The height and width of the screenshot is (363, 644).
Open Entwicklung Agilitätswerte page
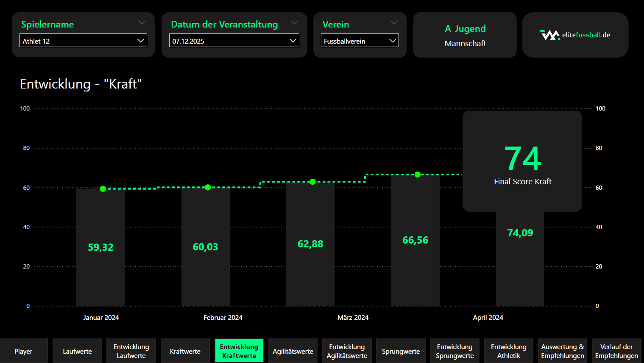(x=347, y=351)
